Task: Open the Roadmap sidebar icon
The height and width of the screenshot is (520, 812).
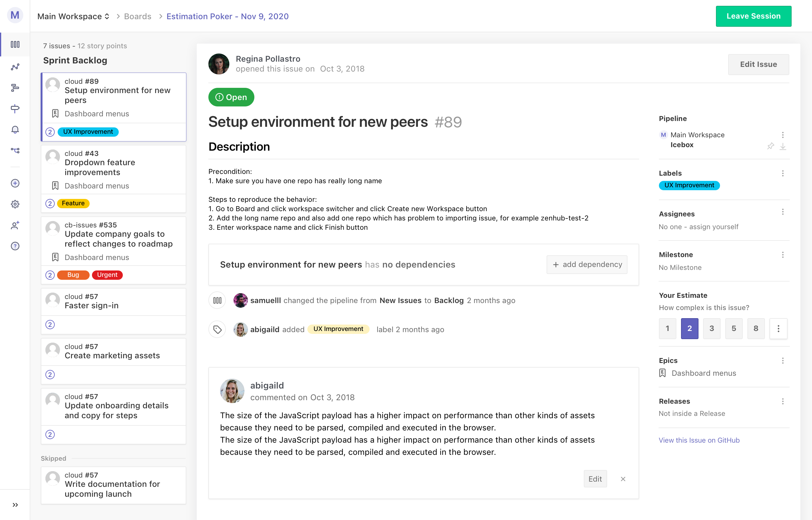Action: coord(15,88)
